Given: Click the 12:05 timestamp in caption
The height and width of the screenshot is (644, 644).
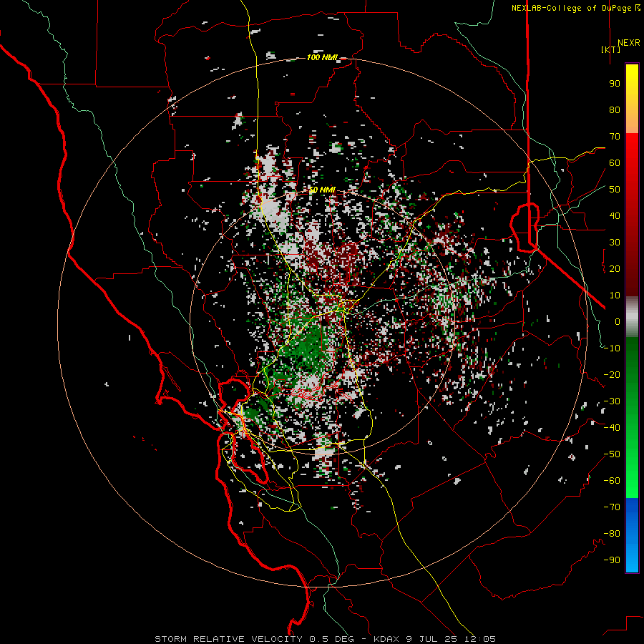Looking at the screenshot, I should (x=480, y=639).
